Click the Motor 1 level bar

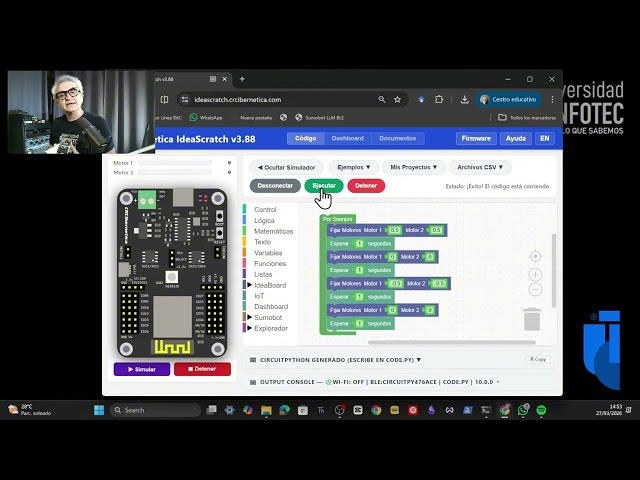(x=175, y=163)
